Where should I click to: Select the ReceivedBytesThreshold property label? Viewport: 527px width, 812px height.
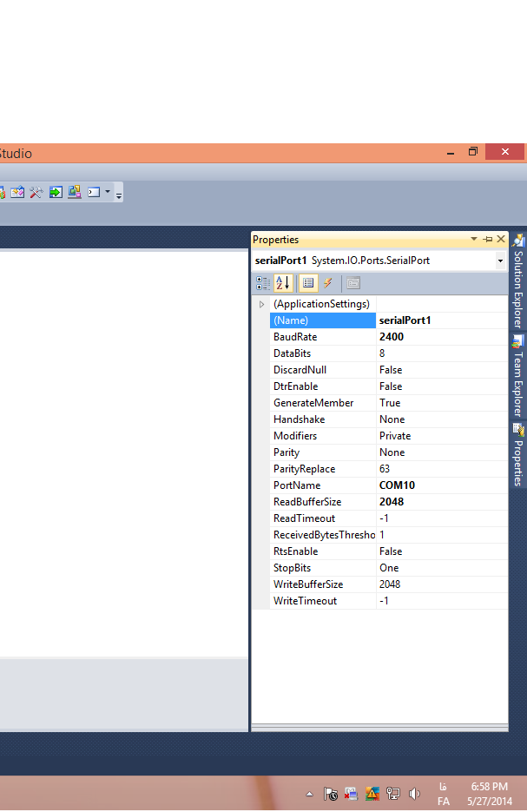click(x=324, y=535)
